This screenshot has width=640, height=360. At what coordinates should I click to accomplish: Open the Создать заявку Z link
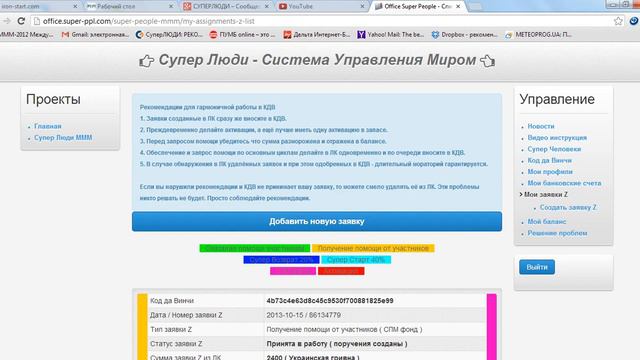point(568,207)
